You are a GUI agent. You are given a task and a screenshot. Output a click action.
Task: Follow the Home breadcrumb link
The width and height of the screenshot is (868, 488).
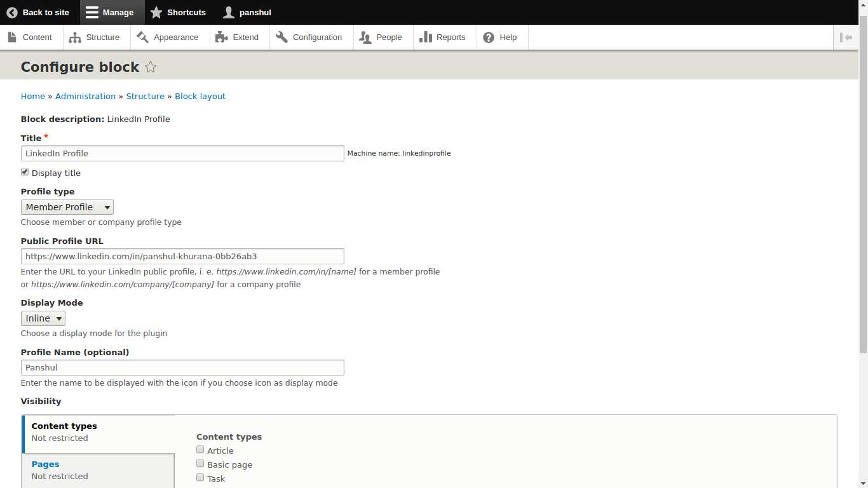33,97
